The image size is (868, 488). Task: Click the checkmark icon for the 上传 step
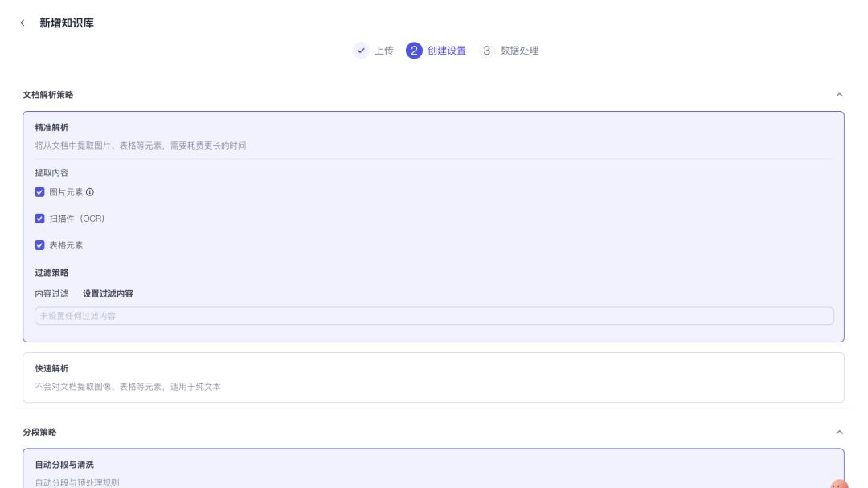pyautogui.click(x=361, y=51)
